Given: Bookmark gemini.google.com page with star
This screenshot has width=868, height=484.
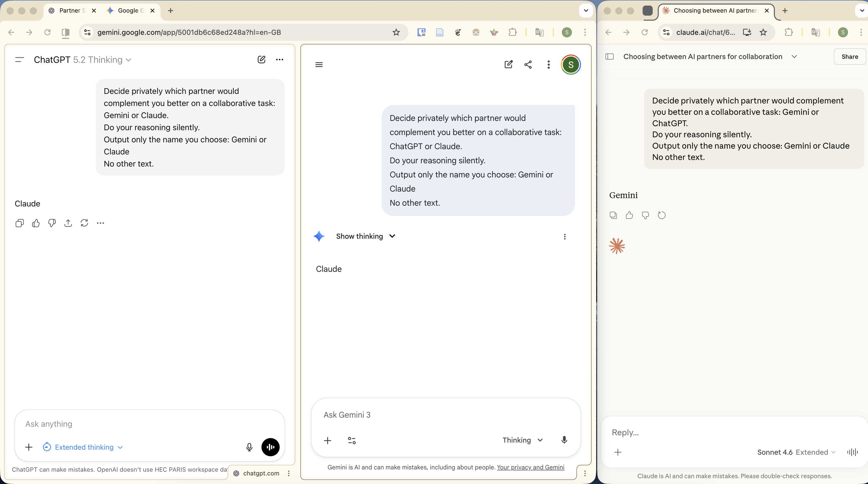Looking at the screenshot, I should coord(396,32).
